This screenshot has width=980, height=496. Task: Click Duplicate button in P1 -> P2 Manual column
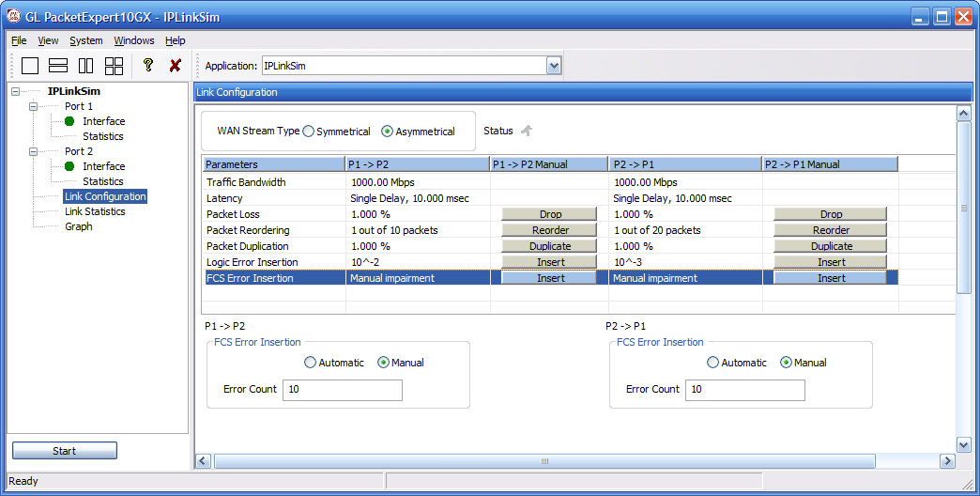[x=550, y=246]
